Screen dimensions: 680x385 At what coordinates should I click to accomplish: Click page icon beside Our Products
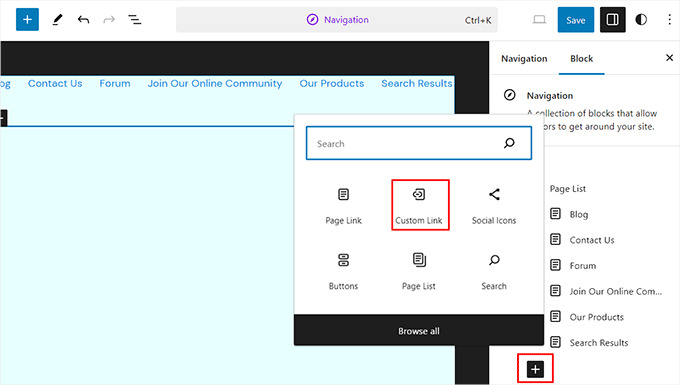tap(555, 316)
